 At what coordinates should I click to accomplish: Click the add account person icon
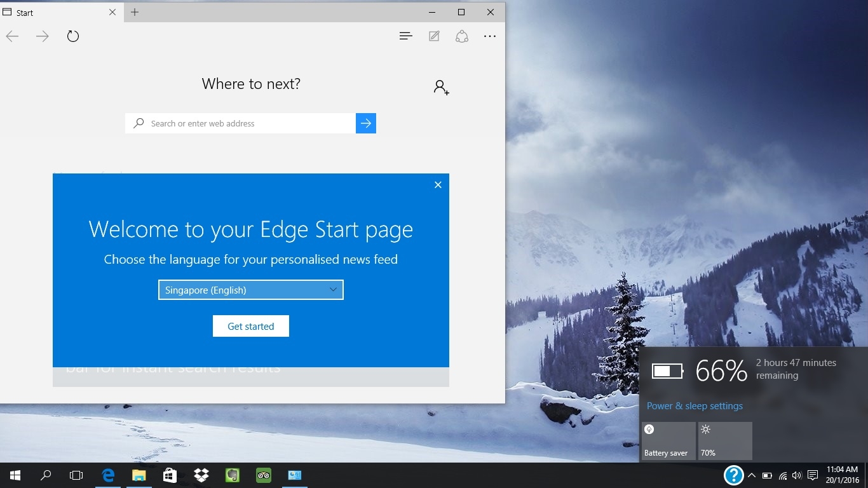[x=442, y=88]
